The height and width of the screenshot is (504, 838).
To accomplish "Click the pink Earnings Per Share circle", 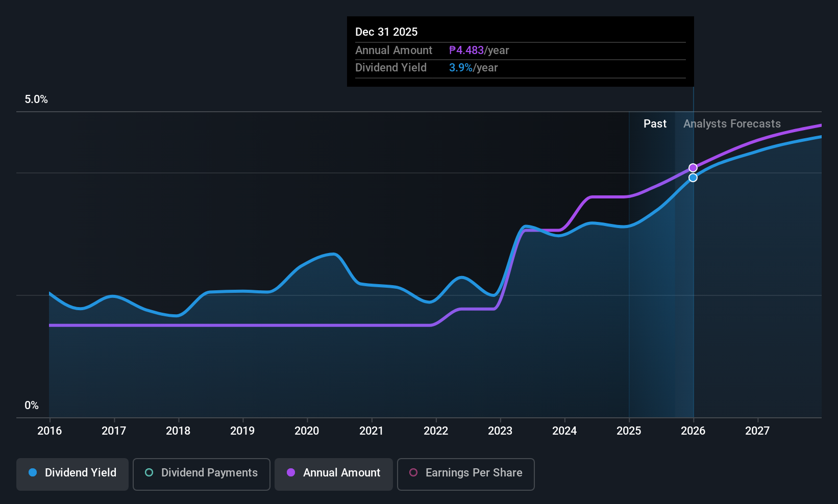I will [x=413, y=472].
